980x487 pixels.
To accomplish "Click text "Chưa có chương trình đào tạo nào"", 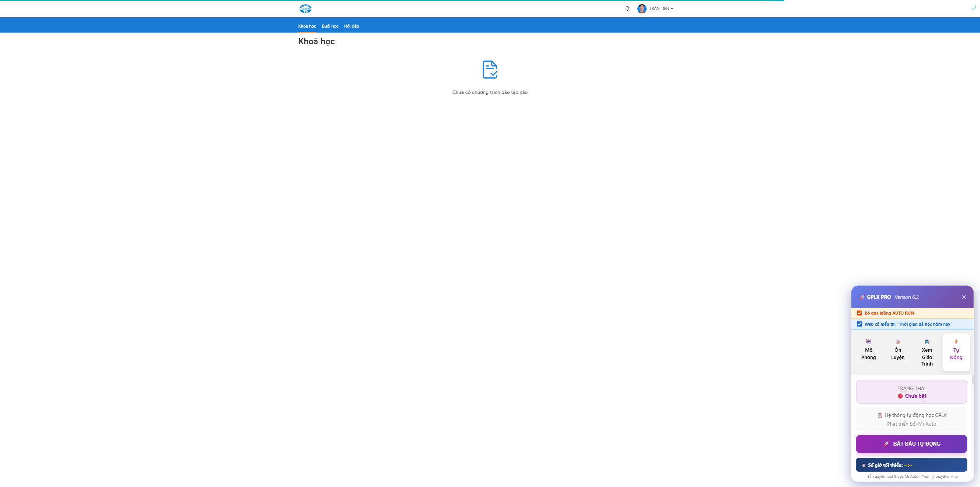I will [490, 92].
